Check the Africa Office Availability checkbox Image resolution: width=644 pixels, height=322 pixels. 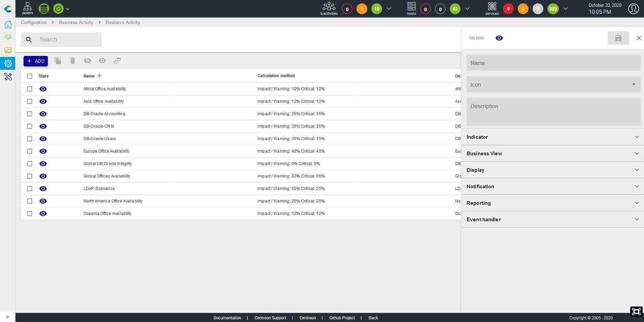coord(30,89)
